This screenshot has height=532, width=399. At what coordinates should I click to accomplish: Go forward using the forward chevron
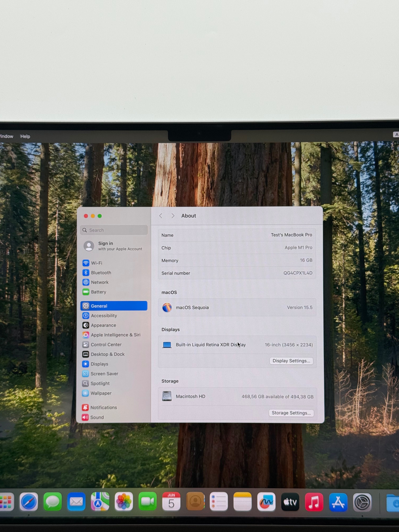pyautogui.click(x=173, y=216)
